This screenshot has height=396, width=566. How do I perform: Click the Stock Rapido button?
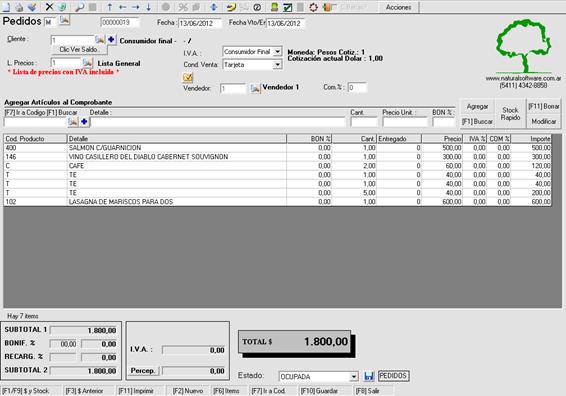coord(510,114)
